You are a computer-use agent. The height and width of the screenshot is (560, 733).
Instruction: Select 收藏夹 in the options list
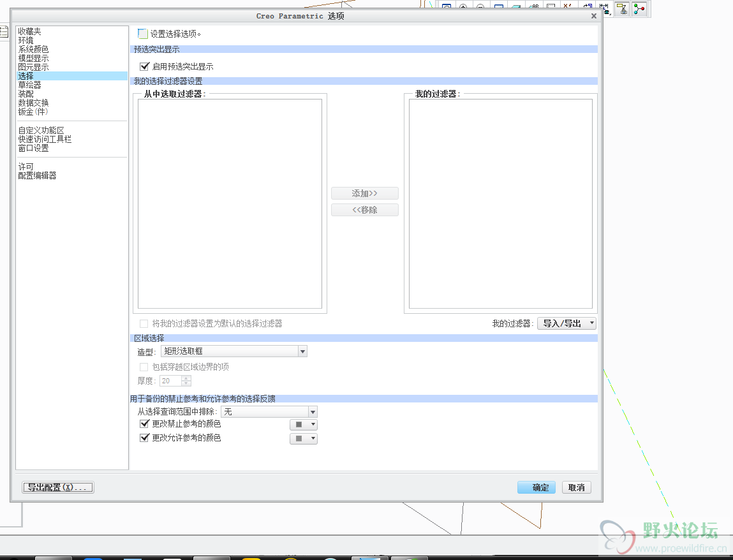[x=29, y=31]
